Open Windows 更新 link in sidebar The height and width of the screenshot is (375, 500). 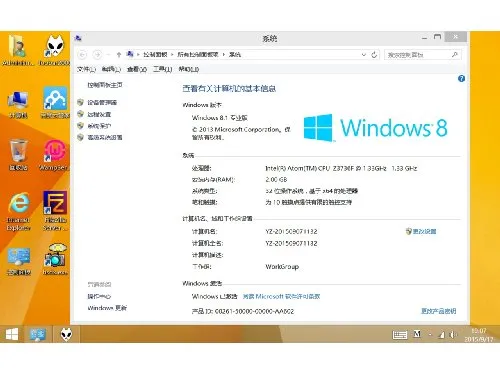pyautogui.click(x=107, y=308)
